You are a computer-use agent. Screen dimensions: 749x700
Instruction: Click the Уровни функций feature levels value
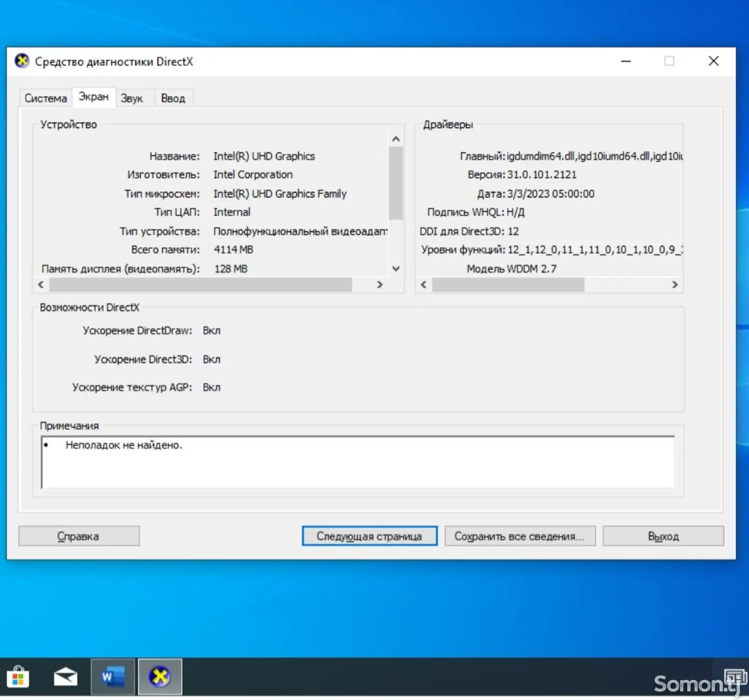click(595, 250)
